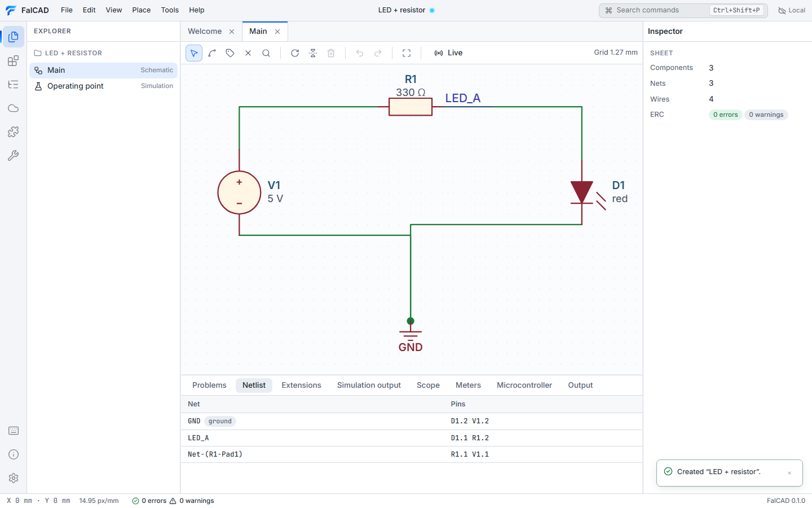Open the Tools menu
812x508 pixels.
click(170, 10)
